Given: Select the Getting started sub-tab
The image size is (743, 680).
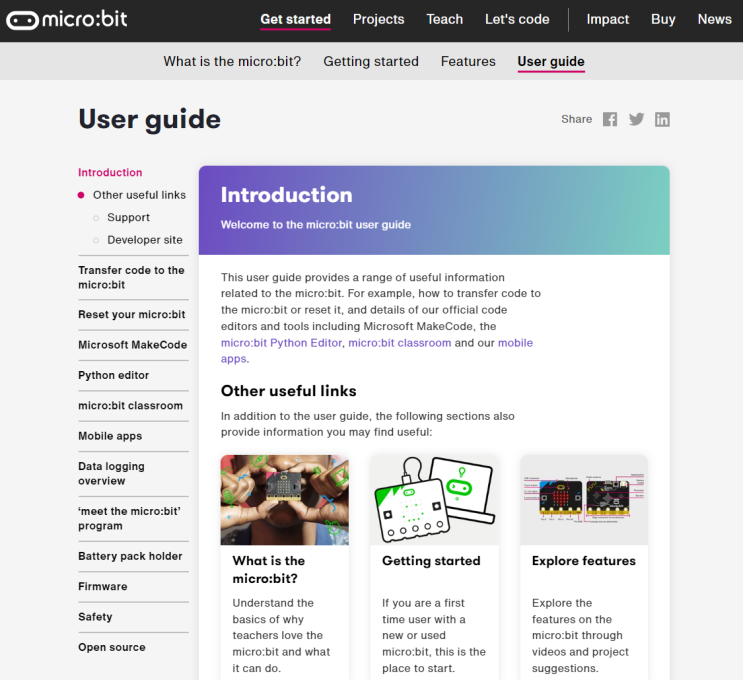Looking at the screenshot, I should pos(371,62).
